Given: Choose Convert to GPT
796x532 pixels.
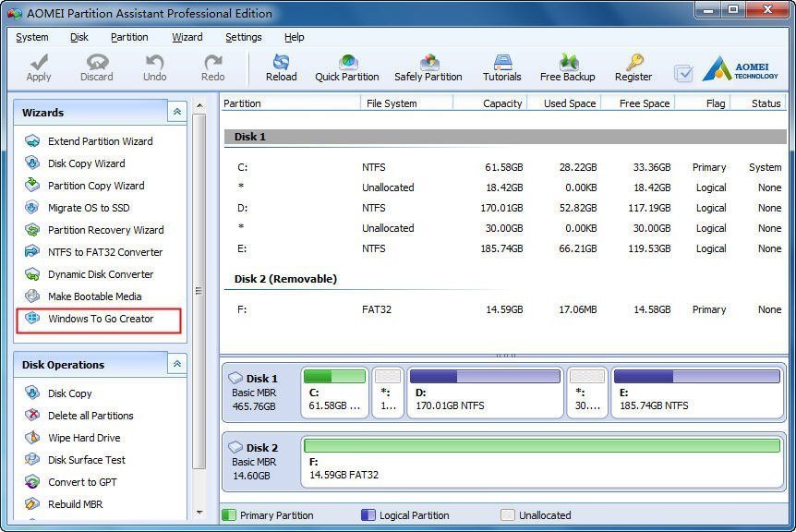Looking at the screenshot, I should [x=82, y=482].
